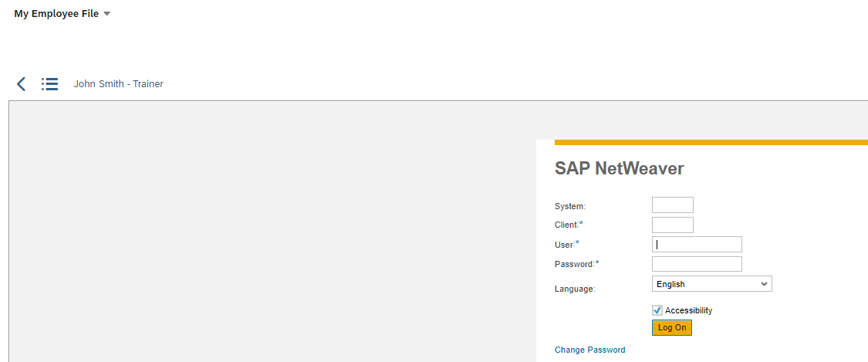
Task: Click the Log On button
Action: point(672,328)
